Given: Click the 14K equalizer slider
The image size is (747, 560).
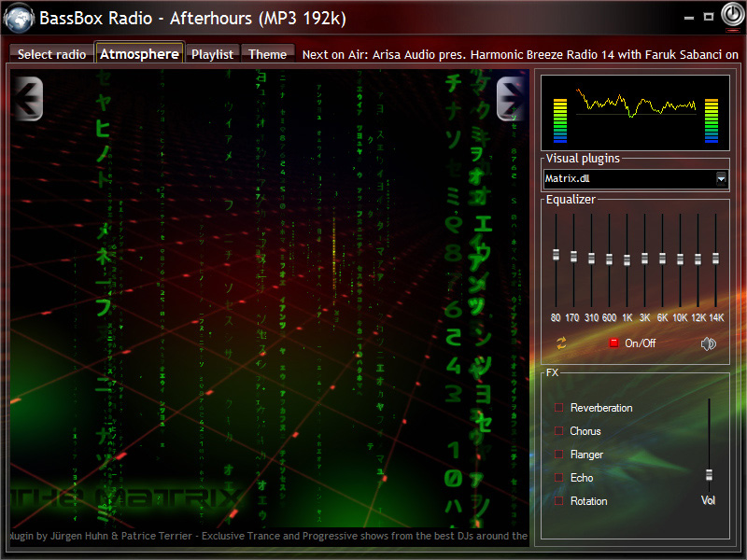Looking at the screenshot, I should pyautogui.click(x=715, y=260).
